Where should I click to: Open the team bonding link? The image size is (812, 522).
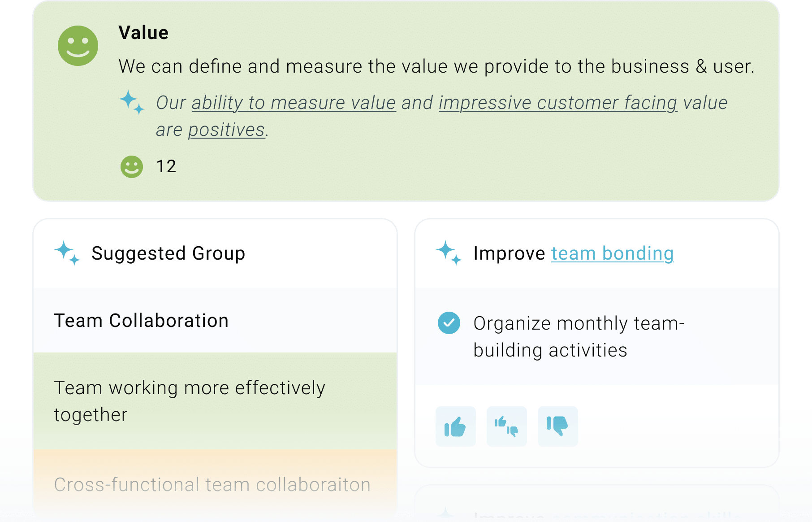click(x=612, y=253)
